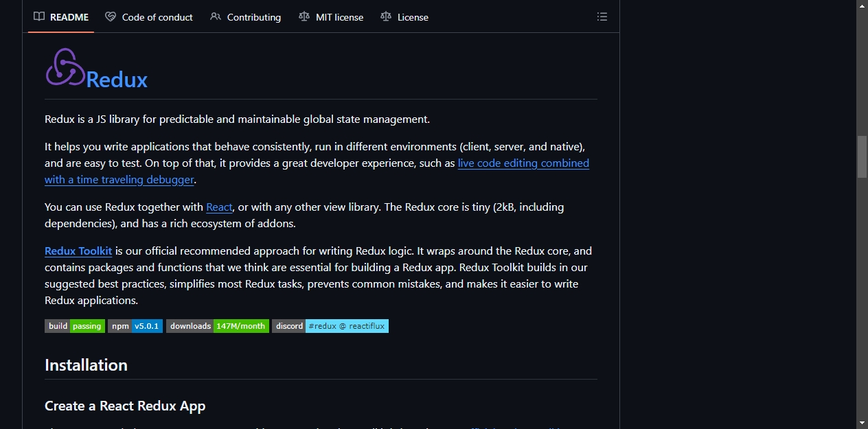Screen dimensions: 868x429
Task: Open the README tab
Action: pyautogui.click(x=61, y=17)
